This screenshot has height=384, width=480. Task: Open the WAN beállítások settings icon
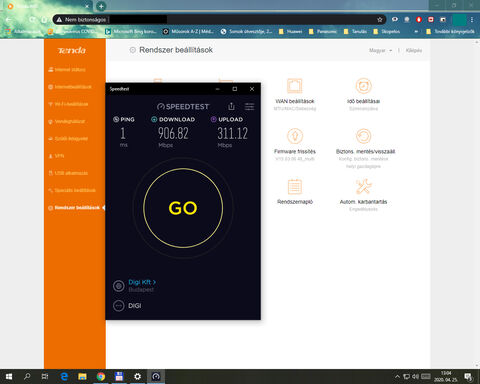click(295, 86)
